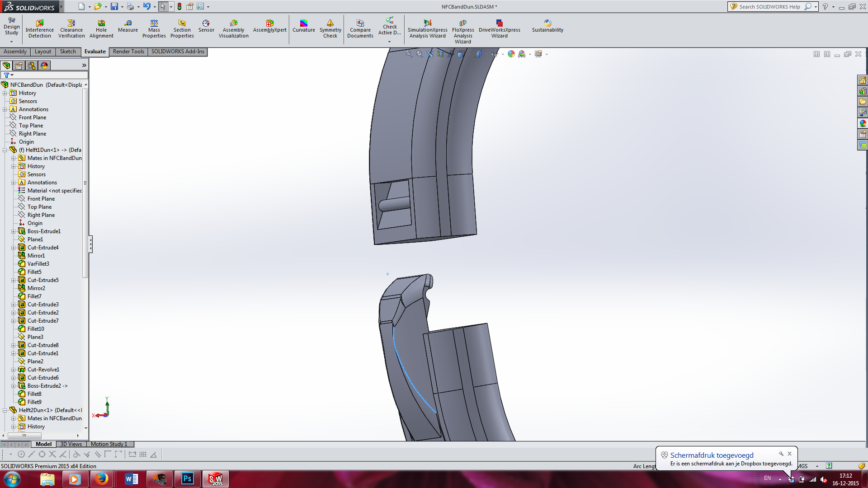Open SOLIDWORKS Resources home pane
Screen dimensions: 868x488
863,80
